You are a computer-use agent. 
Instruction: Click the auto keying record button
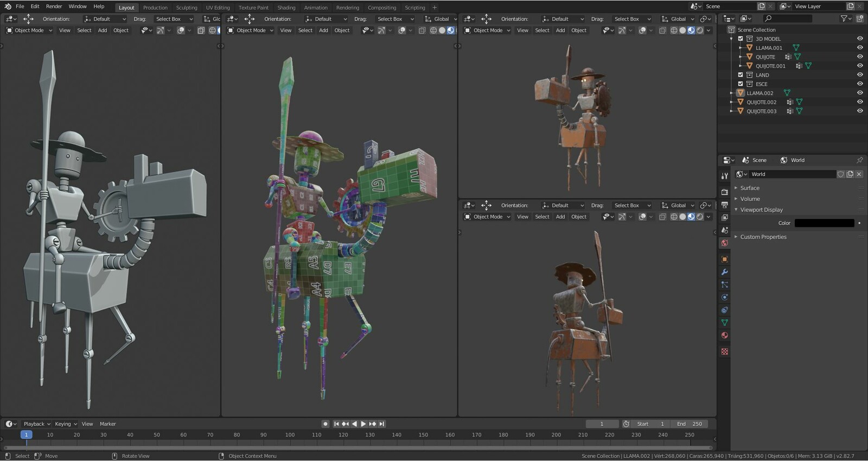point(325,424)
